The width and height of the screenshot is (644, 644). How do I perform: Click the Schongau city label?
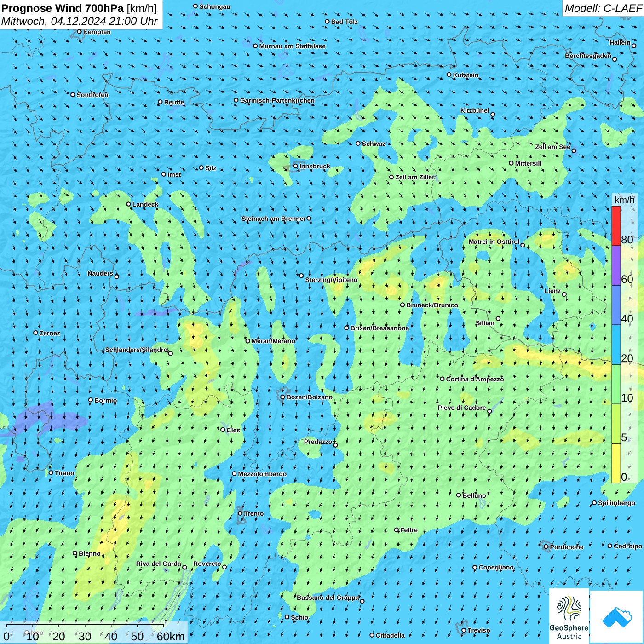(215, 6)
